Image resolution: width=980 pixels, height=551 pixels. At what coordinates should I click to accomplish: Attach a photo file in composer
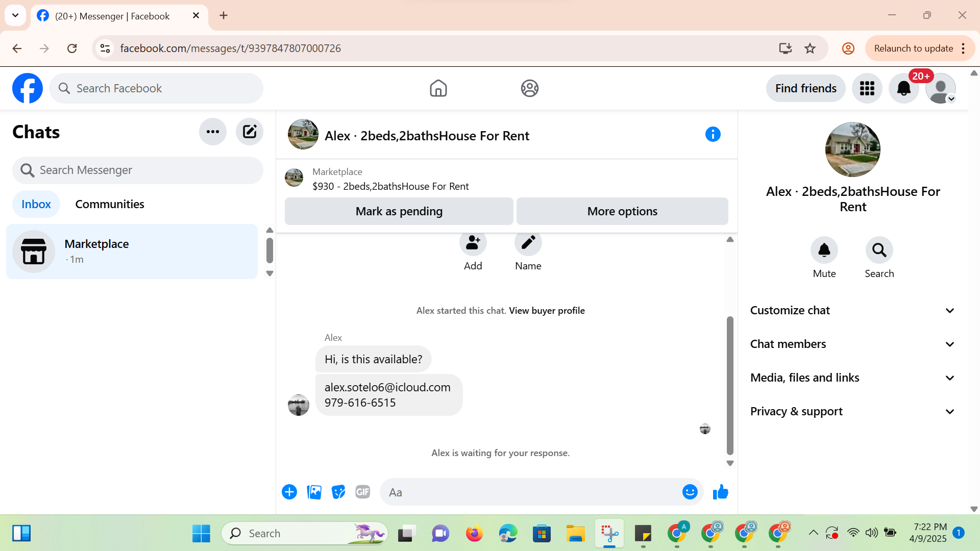[x=314, y=492]
